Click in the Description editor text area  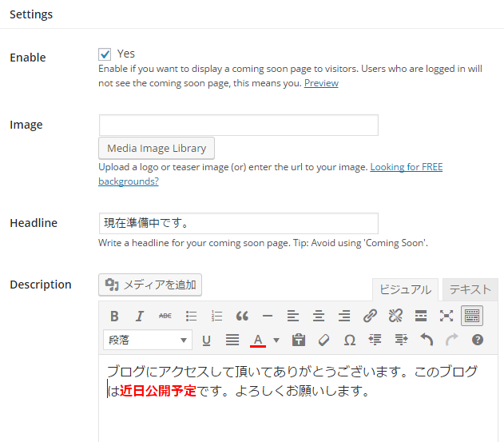(x=298, y=398)
